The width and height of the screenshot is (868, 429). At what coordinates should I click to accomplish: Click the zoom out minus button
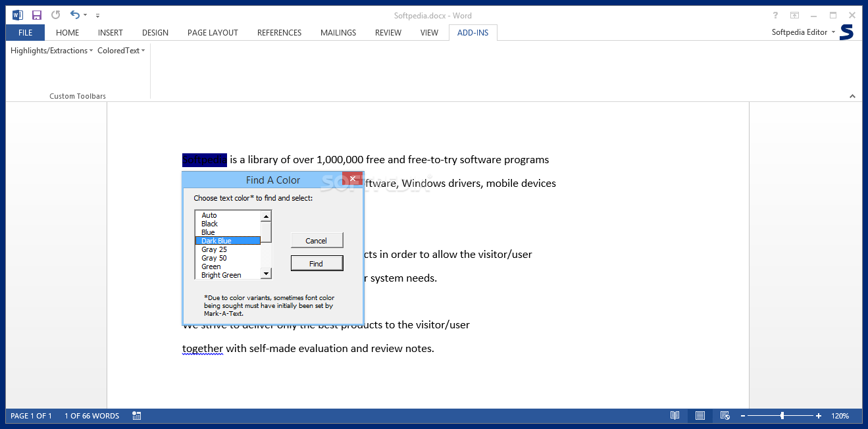[742, 416]
